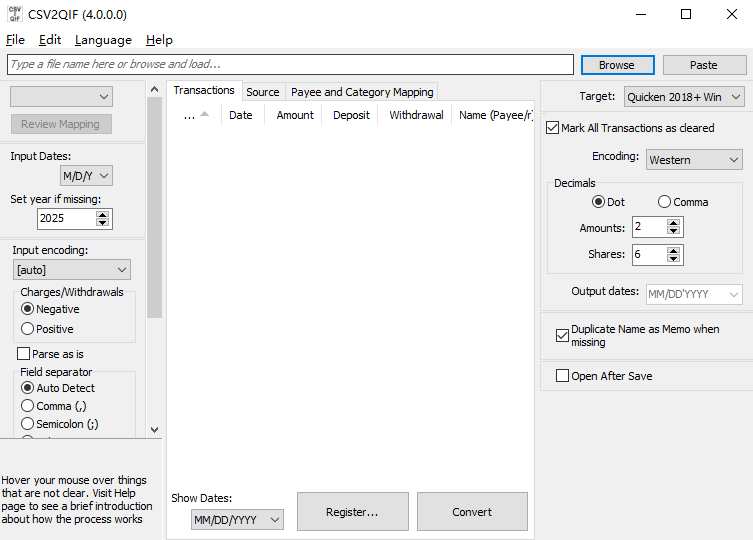Screen dimensions: 753x540
Task: Select Comma decimal separator option
Action: 665,202
